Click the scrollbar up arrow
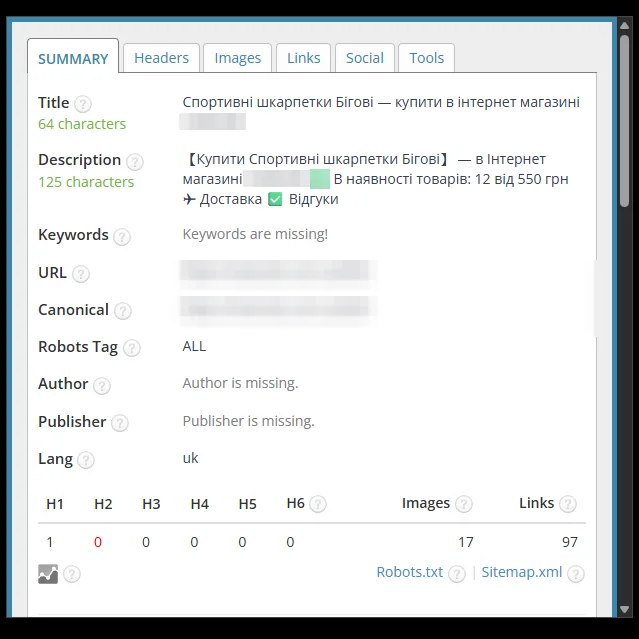 (624, 26)
